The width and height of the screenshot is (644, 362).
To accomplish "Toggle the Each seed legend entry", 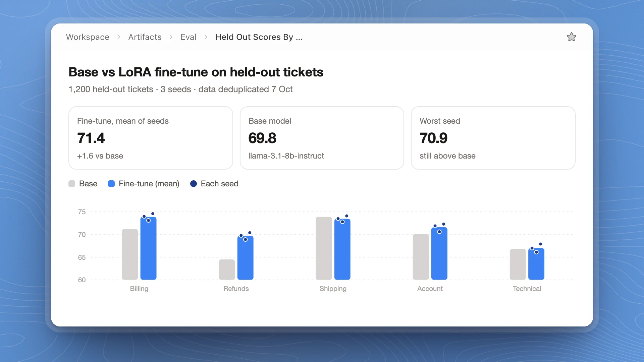I will coord(214,184).
